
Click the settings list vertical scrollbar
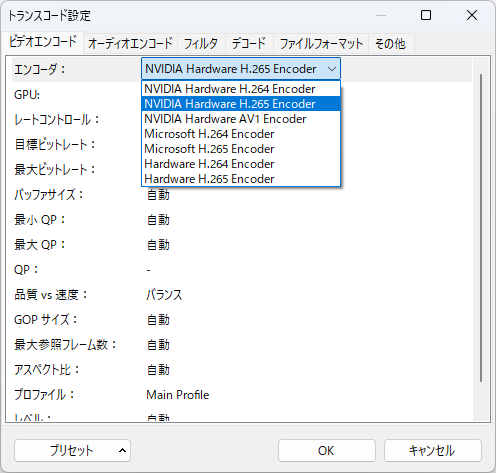tap(481, 228)
